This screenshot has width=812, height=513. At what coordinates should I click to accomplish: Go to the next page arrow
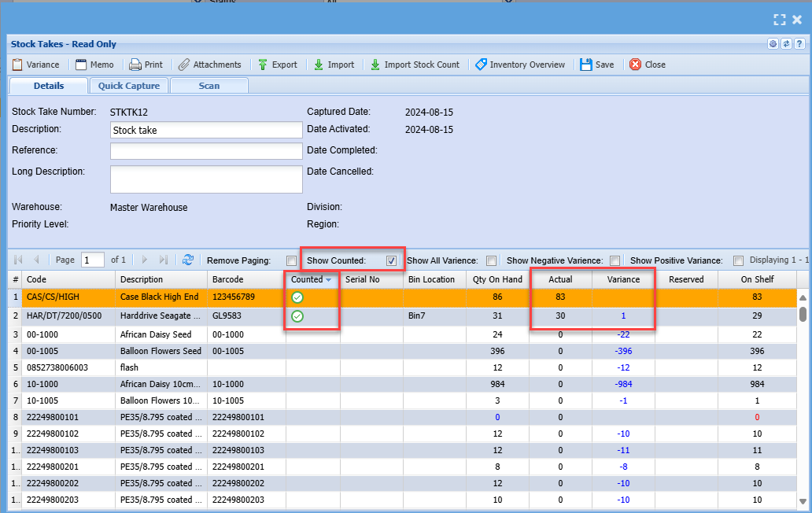(x=144, y=260)
